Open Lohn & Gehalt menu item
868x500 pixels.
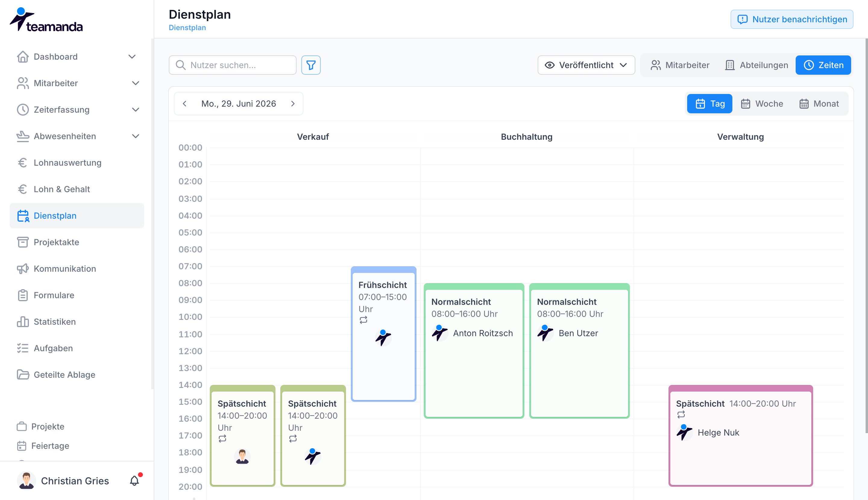point(77,189)
